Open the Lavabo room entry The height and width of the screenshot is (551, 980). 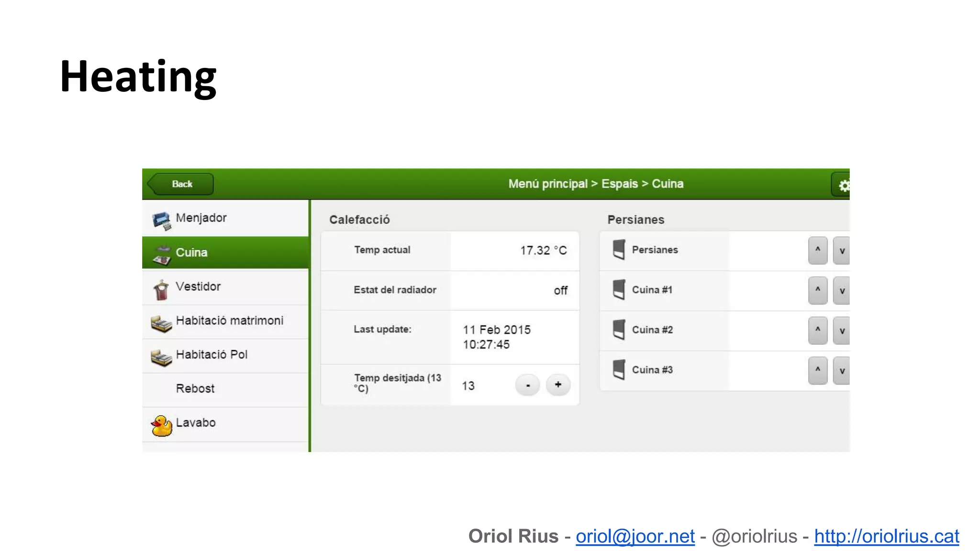pos(225,424)
